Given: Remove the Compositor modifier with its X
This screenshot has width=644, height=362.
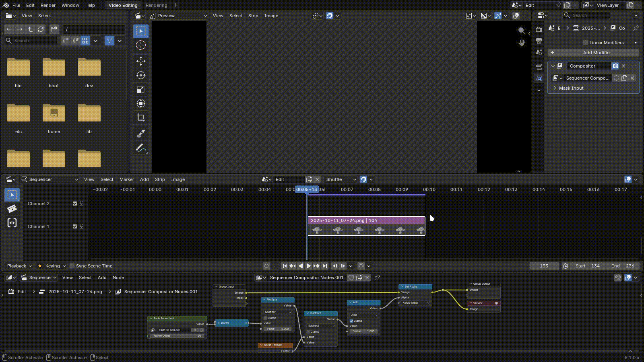Looking at the screenshot, I should (623, 66).
